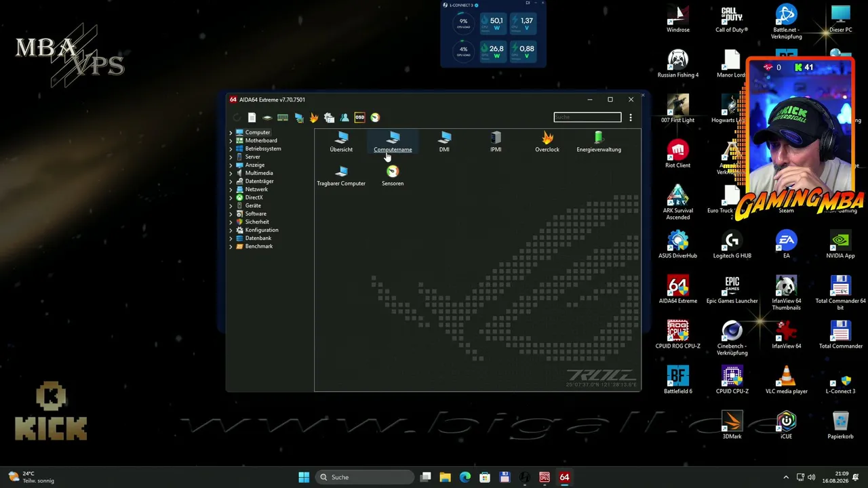The image size is (868, 488).
Task: Select the Cinebench desktop shortcut
Action: tap(732, 338)
